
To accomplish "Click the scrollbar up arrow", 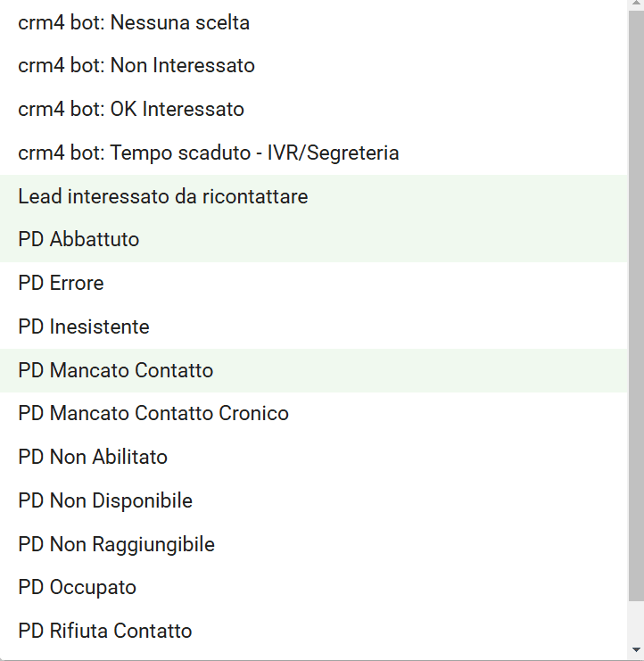I will (636, 4).
